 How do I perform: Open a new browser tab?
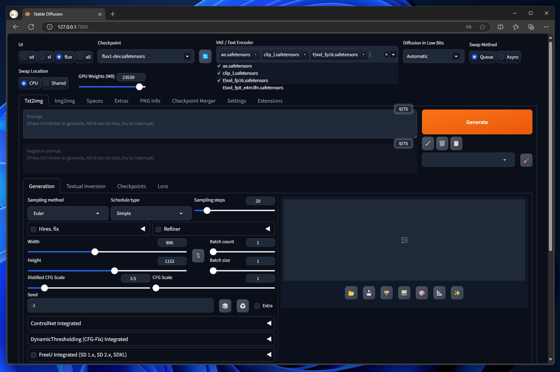pyautogui.click(x=112, y=14)
